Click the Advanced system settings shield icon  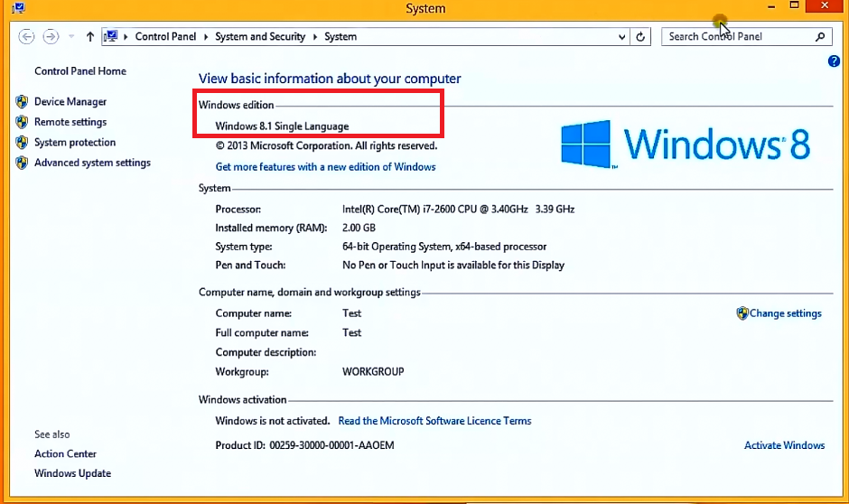coord(22,163)
